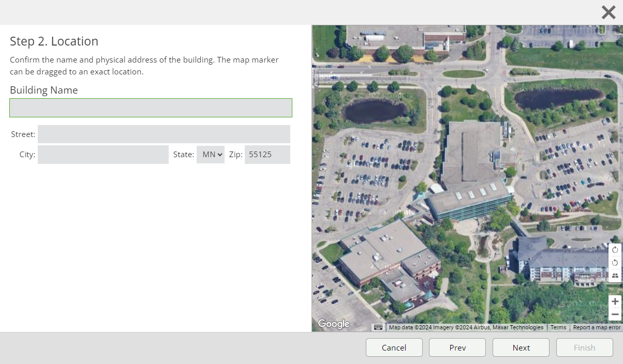Image resolution: width=623 pixels, height=364 pixels.
Task: Toggle the map tilt view
Action: [x=615, y=276]
